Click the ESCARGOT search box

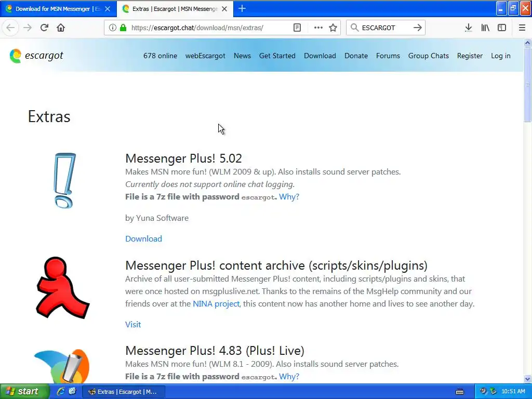385,28
